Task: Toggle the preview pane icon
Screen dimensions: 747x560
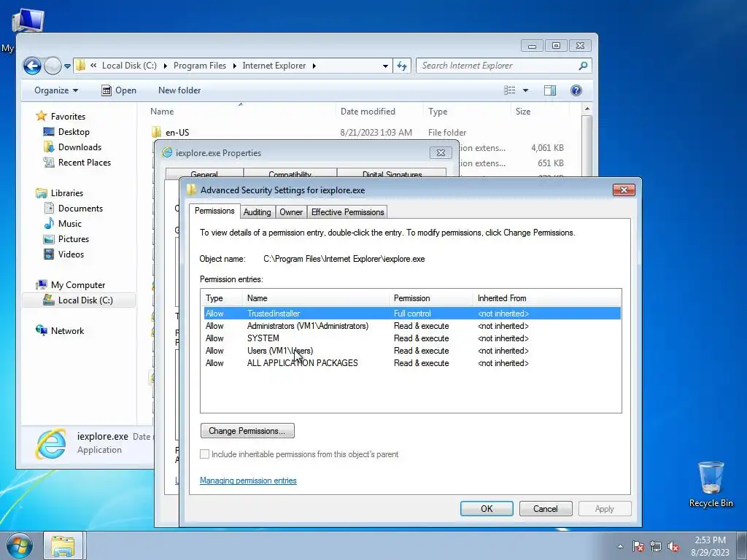Action: coord(550,90)
